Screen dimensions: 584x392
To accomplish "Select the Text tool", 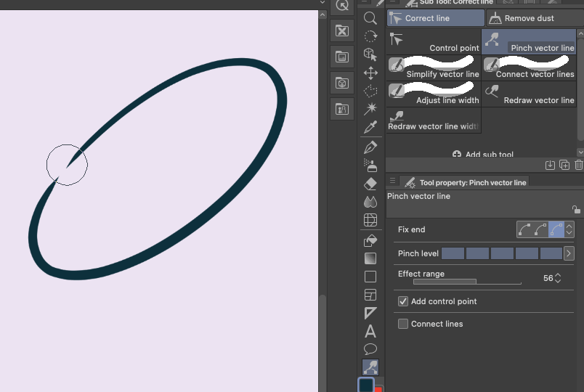I will click(x=370, y=331).
